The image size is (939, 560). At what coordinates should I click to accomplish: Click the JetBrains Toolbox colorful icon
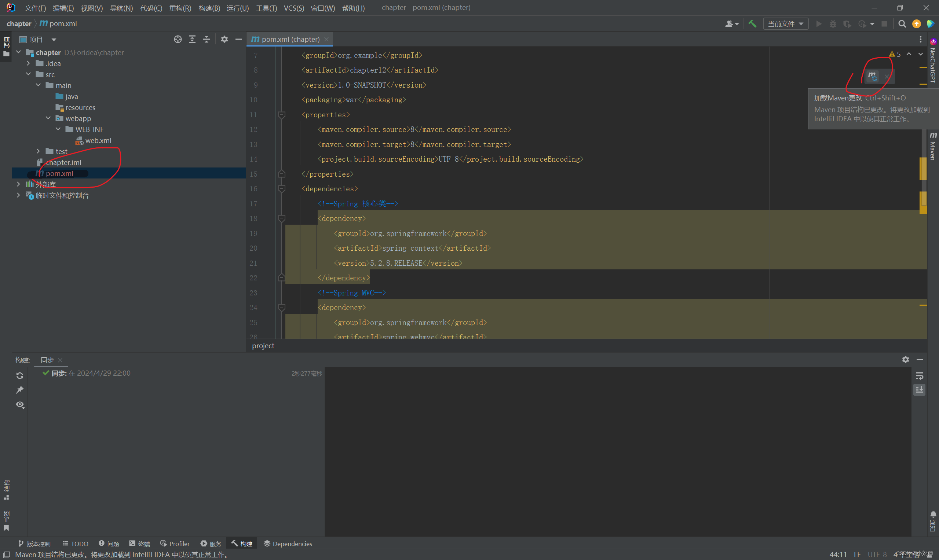coord(931,24)
